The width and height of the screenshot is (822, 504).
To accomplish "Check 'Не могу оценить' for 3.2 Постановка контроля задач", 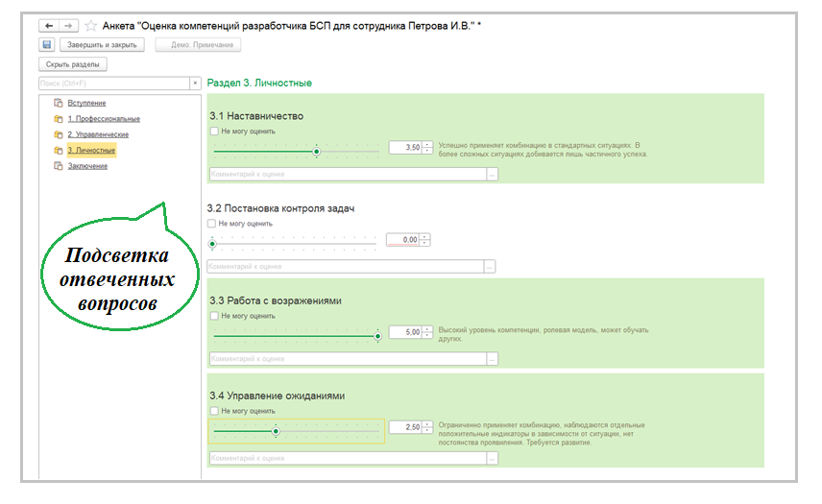I will (213, 224).
